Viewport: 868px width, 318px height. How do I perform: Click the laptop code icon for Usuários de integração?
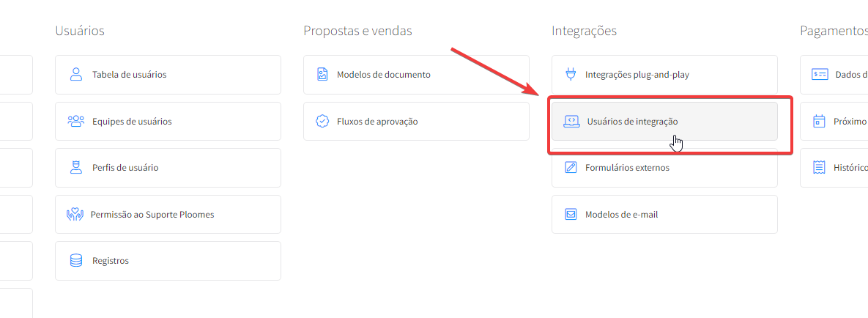pos(571,121)
